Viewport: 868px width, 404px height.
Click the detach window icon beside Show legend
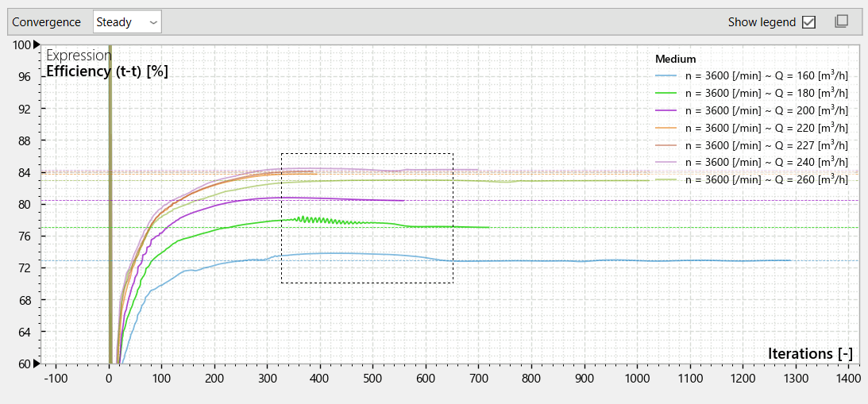pyautogui.click(x=841, y=21)
